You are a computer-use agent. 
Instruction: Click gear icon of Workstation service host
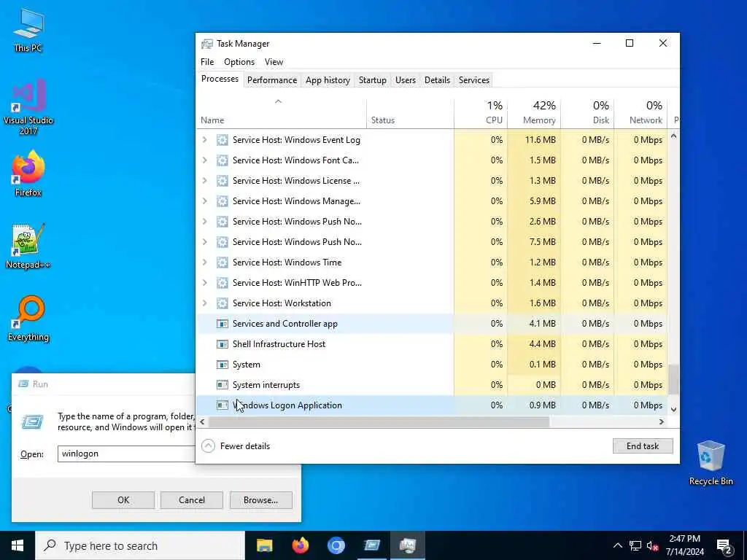point(222,303)
